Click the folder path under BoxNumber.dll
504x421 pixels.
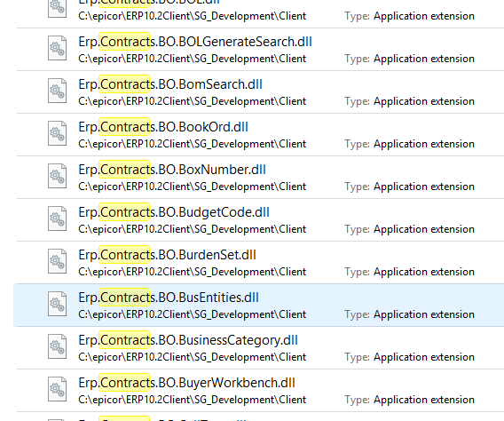tap(193, 187)
